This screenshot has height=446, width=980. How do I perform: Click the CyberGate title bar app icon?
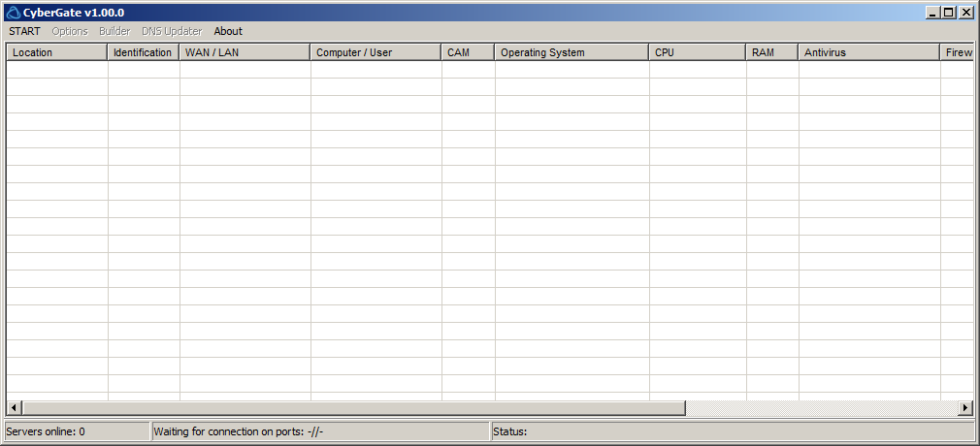(x=14, y=13)
